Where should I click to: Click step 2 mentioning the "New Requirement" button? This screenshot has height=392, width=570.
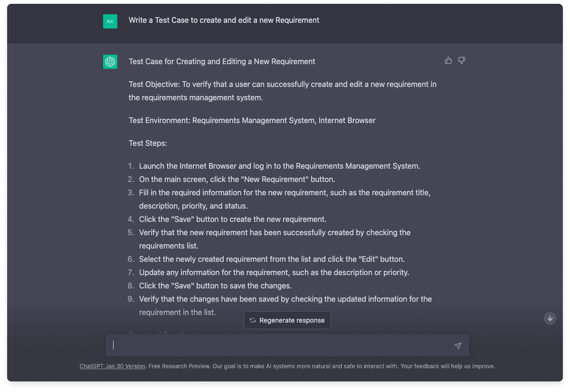(x=237, y=180)
